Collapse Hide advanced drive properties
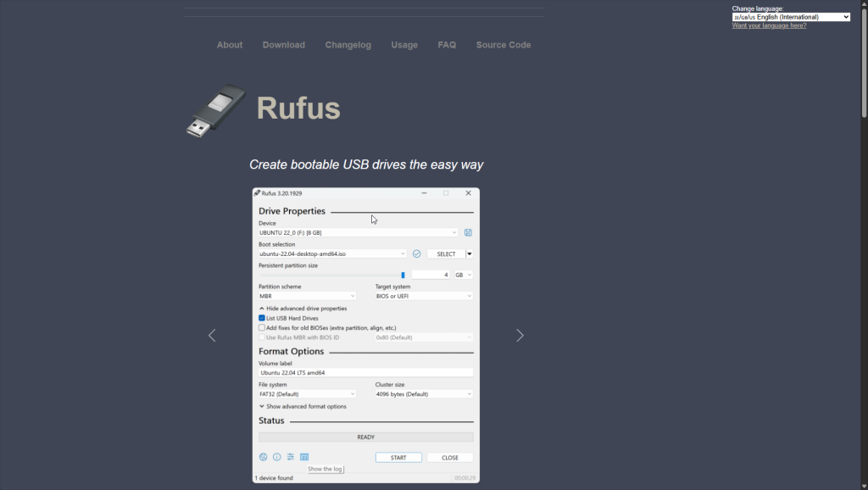Image resolution: width=868 pixels, height=490 pixels. 303,309
